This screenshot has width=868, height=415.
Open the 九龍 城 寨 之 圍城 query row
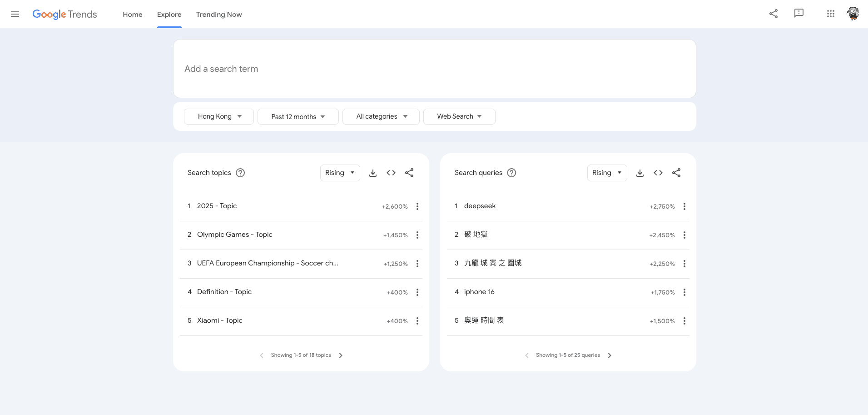568,264
